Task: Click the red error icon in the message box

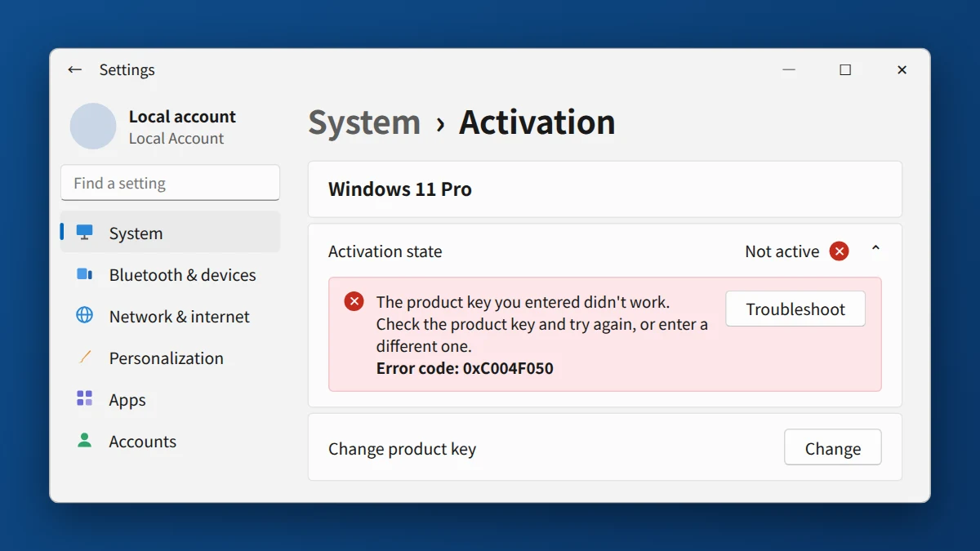Action: click(x=354, y=302)
